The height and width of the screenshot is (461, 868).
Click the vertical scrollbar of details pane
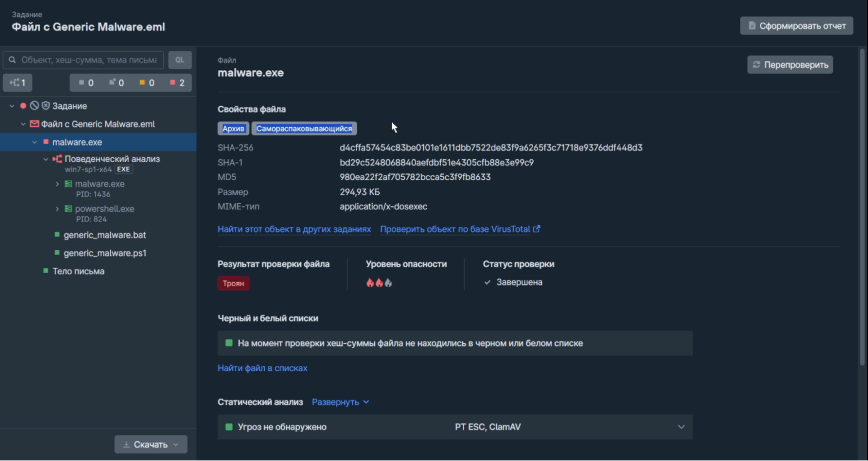tap(862, 209)
